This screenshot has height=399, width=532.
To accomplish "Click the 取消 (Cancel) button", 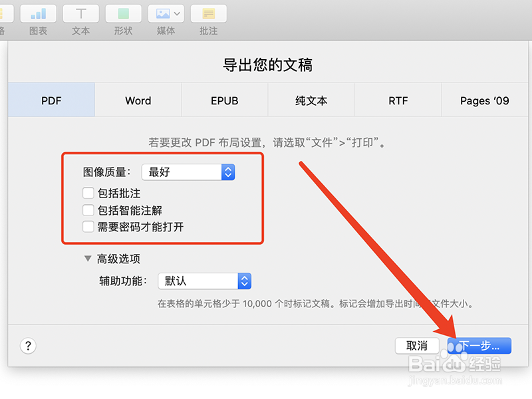I will [x=417, y=346].
